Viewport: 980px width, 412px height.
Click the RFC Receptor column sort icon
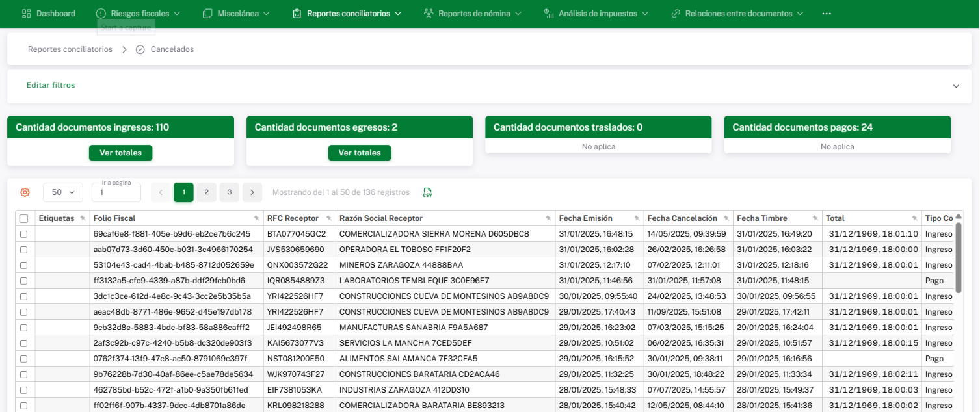329,218
